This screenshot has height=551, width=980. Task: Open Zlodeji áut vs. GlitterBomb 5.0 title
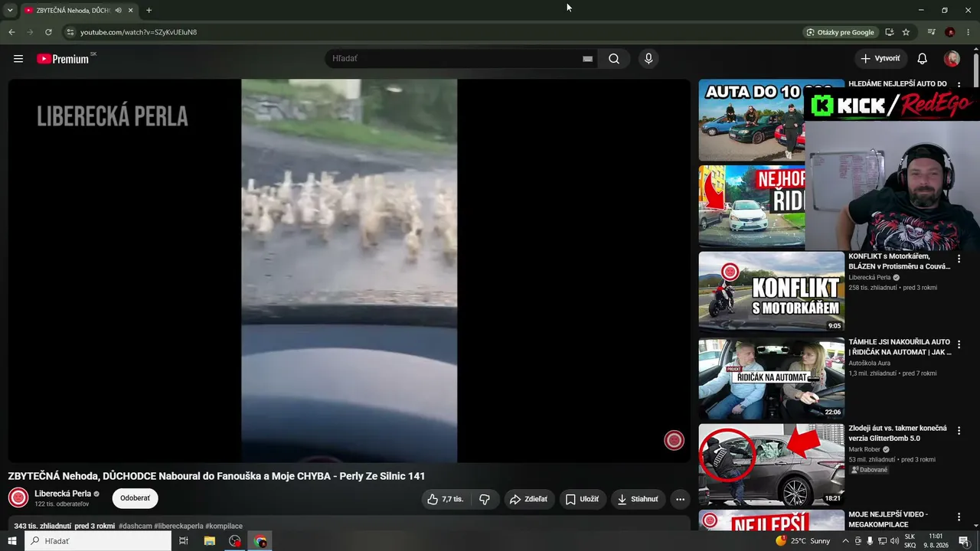897,433
